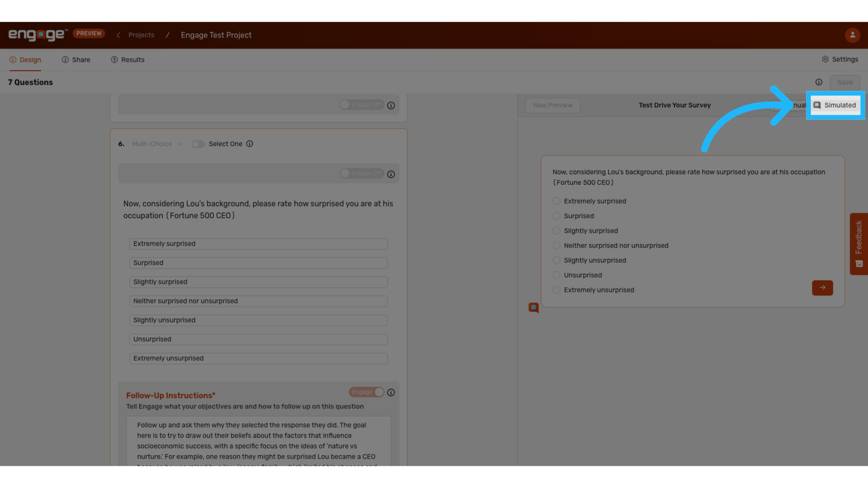Click the Engage chat bubble icon in preview

tap(533, 308)
